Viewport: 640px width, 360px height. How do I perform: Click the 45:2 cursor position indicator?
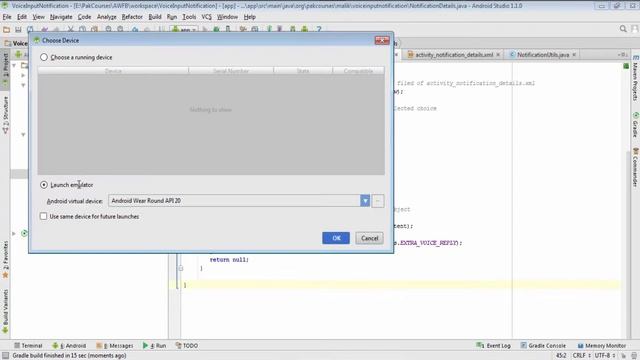[x=561, y=356]
